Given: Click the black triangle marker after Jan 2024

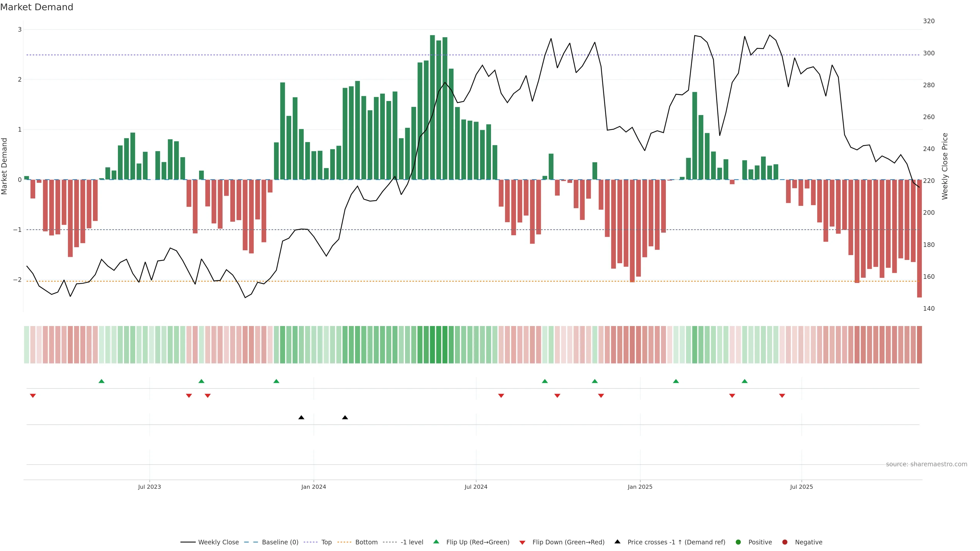Looking at the screenshot, I should pyautogui.click(x=345, y=418).
